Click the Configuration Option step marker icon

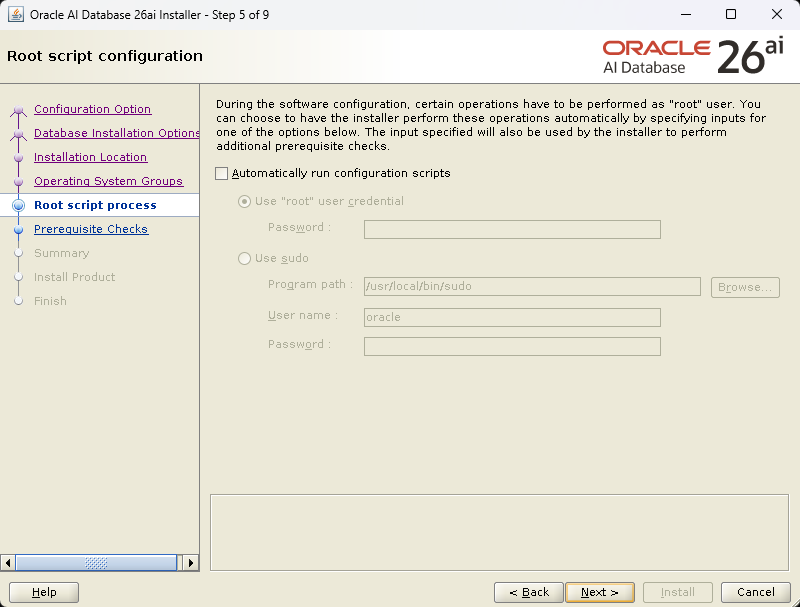(x=18, y=110)
